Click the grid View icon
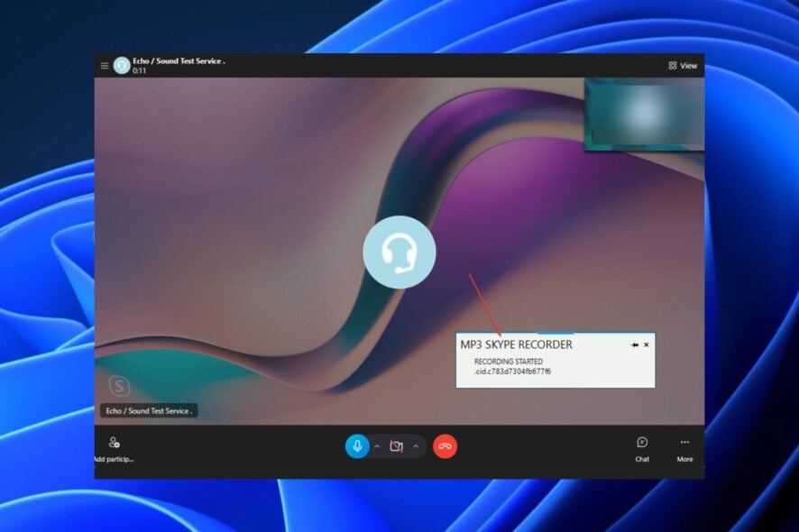Viewport: 799px width, 532px height. [x=672, y=65]
